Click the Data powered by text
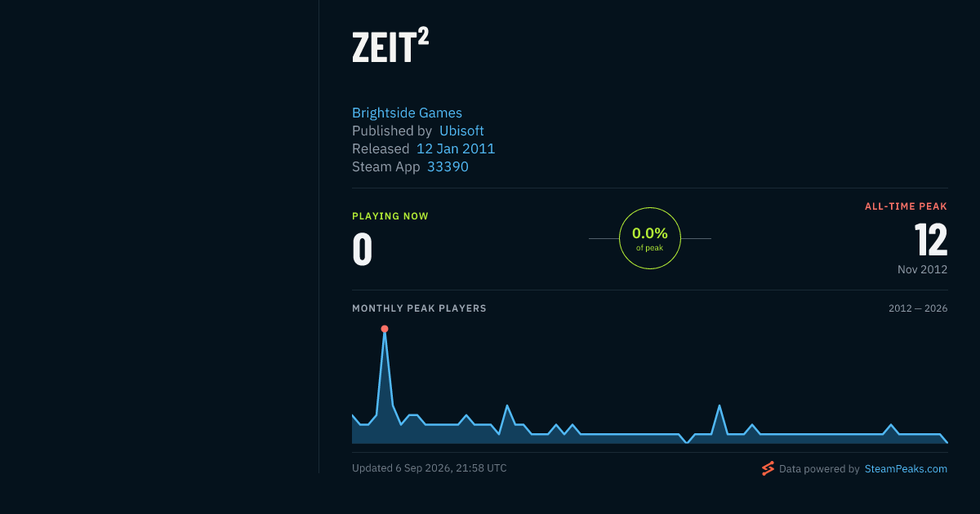 [x=819, y=469]
